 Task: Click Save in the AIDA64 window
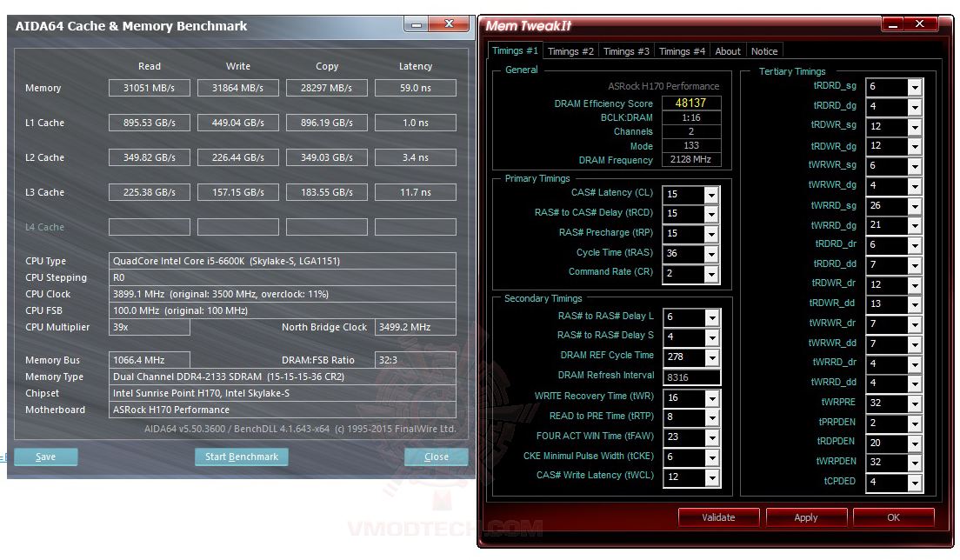coord(46,457)
